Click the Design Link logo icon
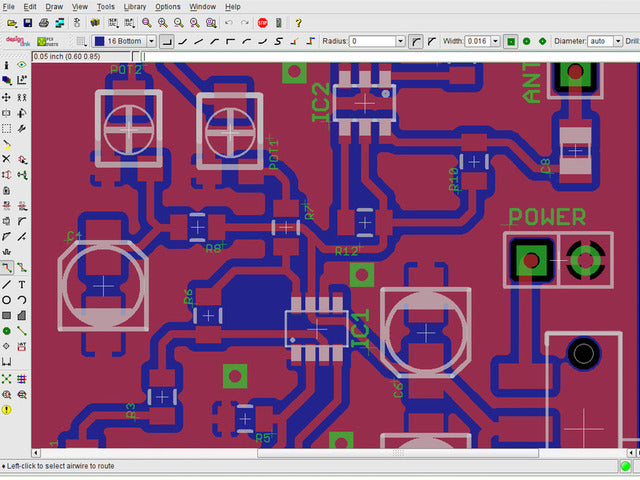This screenshot has height=480, width=640. (15, 41)
